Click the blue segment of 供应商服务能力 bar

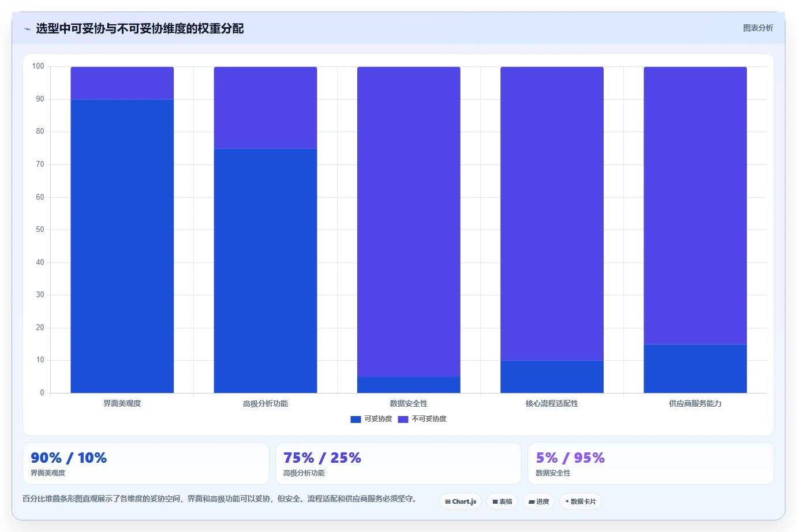(x=695, y=369)
